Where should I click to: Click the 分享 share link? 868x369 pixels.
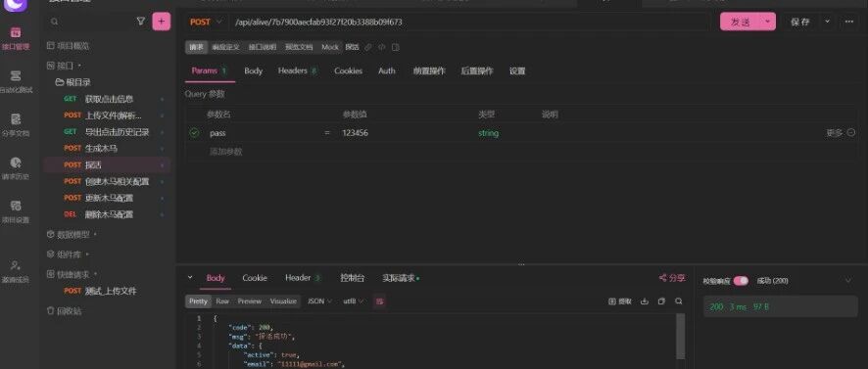[672, 278]
